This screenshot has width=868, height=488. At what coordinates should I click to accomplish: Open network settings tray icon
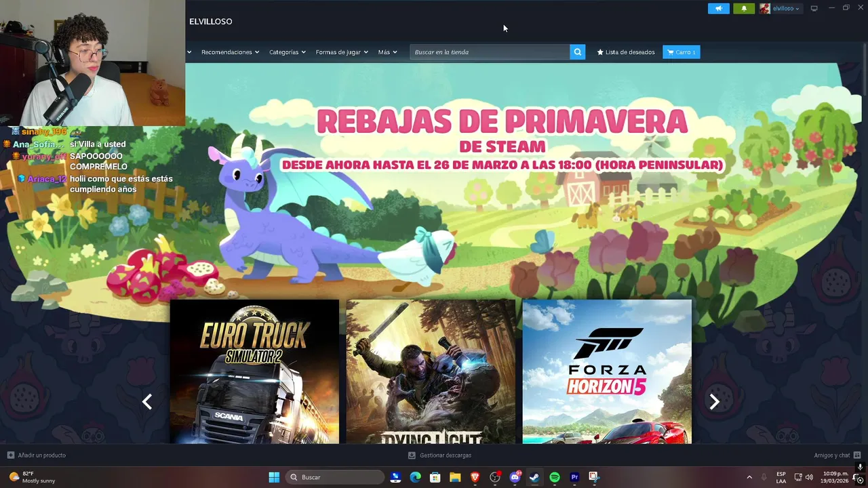click(x=798, y=477)
